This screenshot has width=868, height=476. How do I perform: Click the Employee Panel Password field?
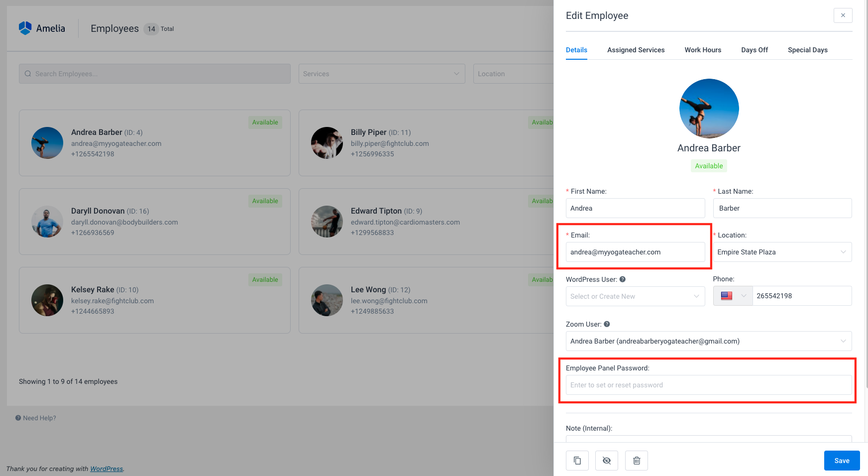(x=708, y=384)
